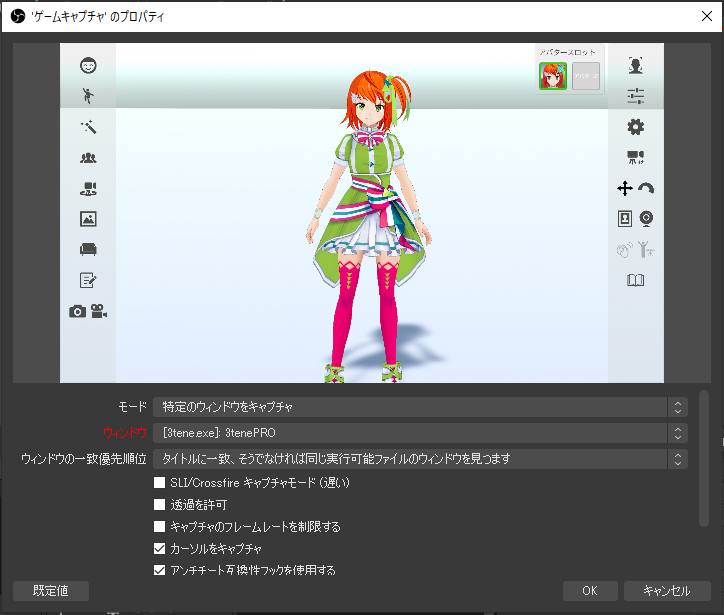Screen dimensions: 724x615
Task: Take a screenshot with camera icon
Action: pyautogui.click(x=78, y=312)
